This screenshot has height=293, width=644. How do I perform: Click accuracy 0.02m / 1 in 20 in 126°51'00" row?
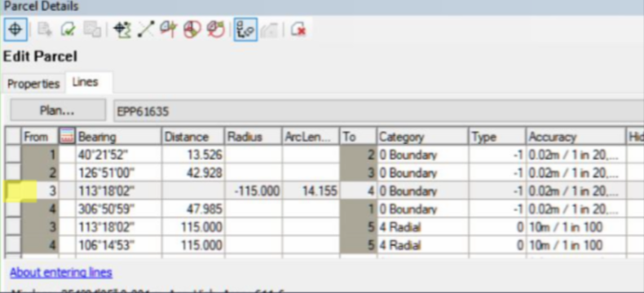pyautogui.click(x=575, y=173)
